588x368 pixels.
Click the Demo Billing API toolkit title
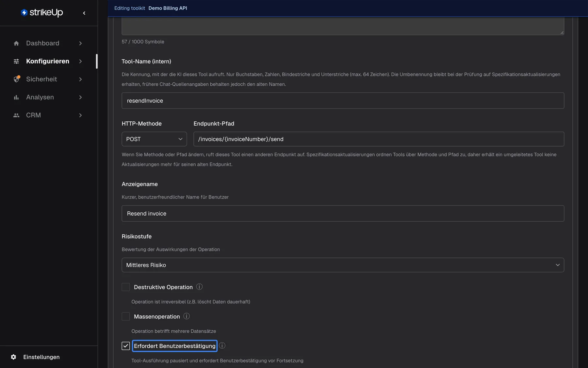pos(168,8)
